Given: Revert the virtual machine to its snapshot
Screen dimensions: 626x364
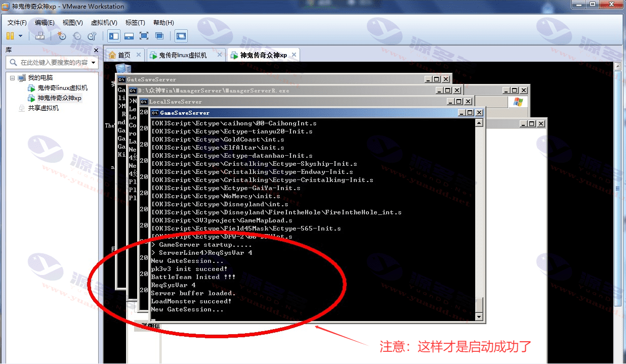Looking at the screenshot, I should (x=77, y=36).
